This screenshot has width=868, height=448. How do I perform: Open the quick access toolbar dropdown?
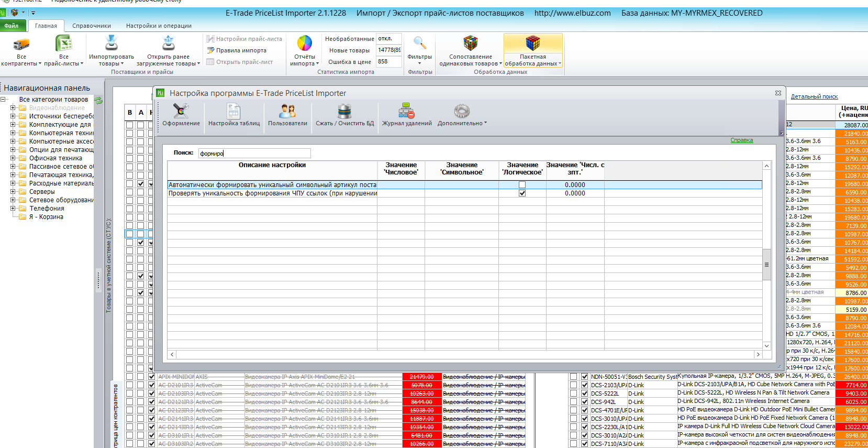click(x=32, y=13)
